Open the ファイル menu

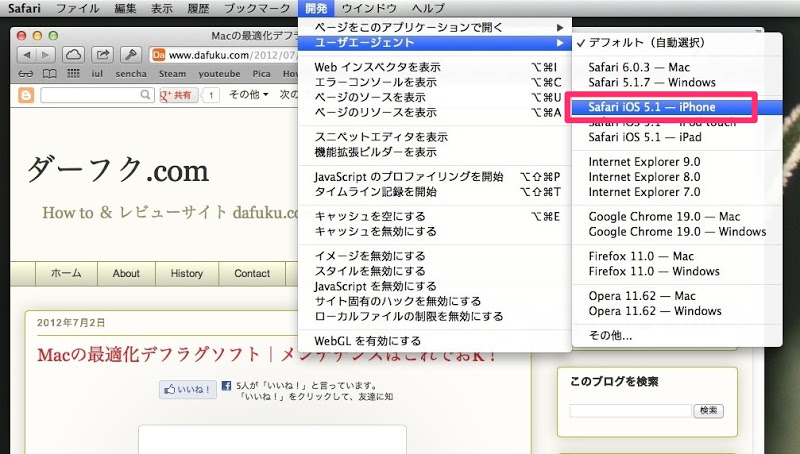tap(78, 8)
